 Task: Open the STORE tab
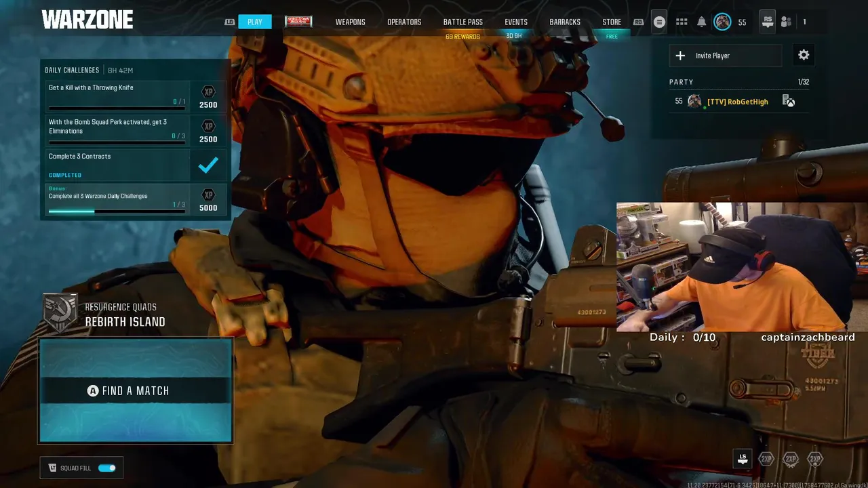(612, 22)
